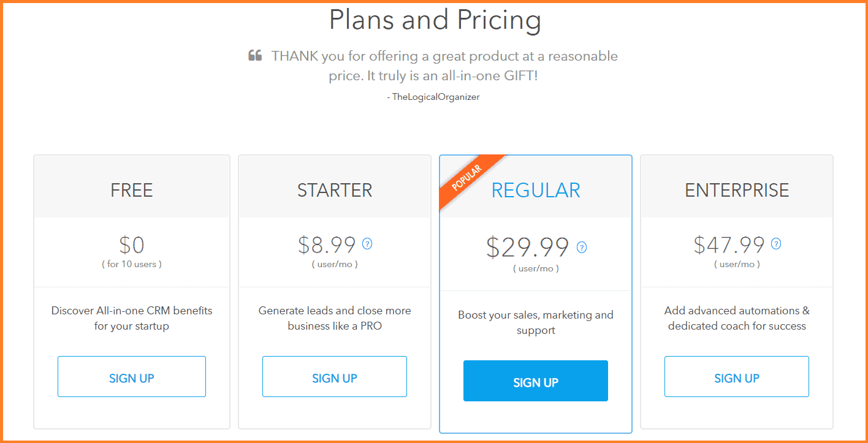The width and height of the screenshot is (868, 443).
Task: Sign up for the ENTERPRISE plan
Action: tap(737, 377)
